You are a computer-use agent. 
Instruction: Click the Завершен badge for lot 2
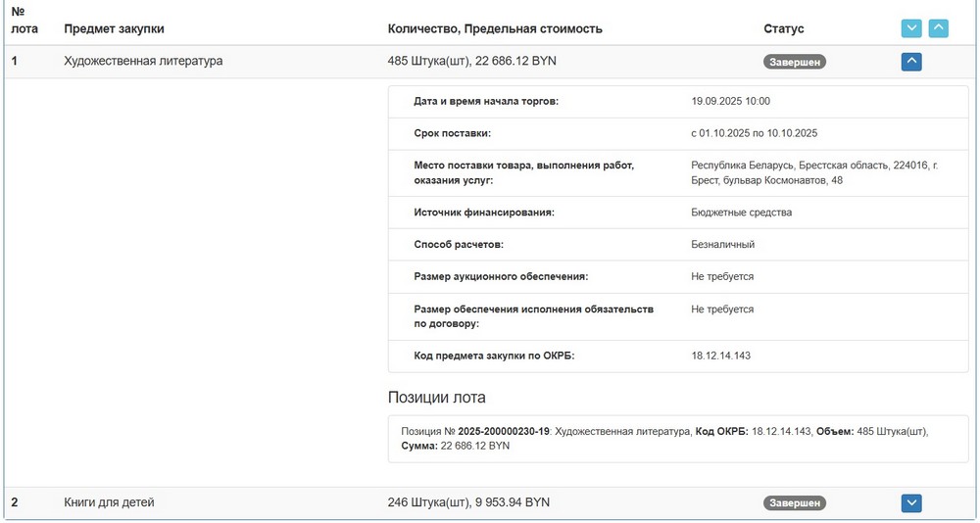[794, 503]
